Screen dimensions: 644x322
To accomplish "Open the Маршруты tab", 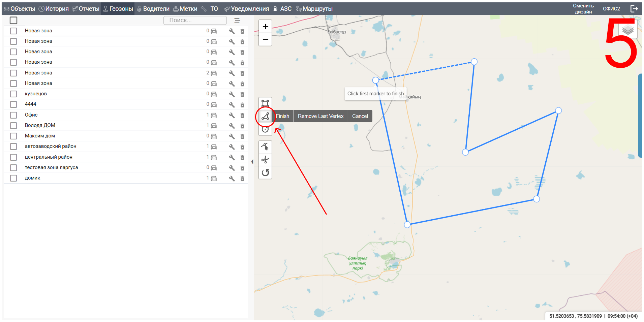I will click(314, 9).
